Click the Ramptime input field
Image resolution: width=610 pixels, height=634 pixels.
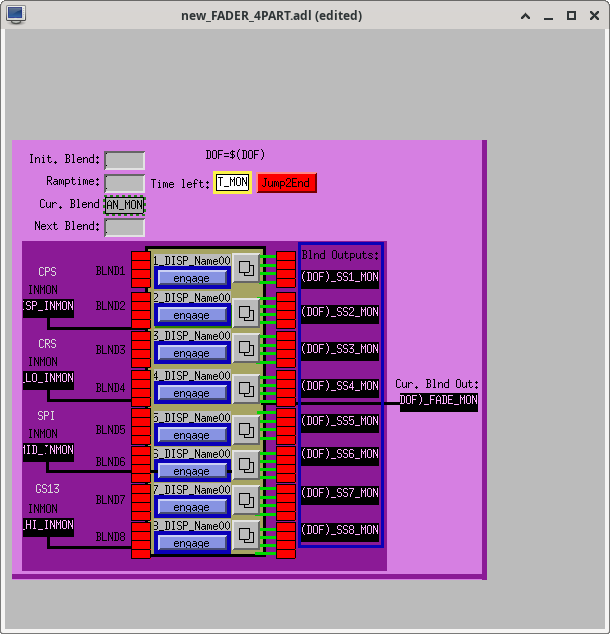click(125, 183)
